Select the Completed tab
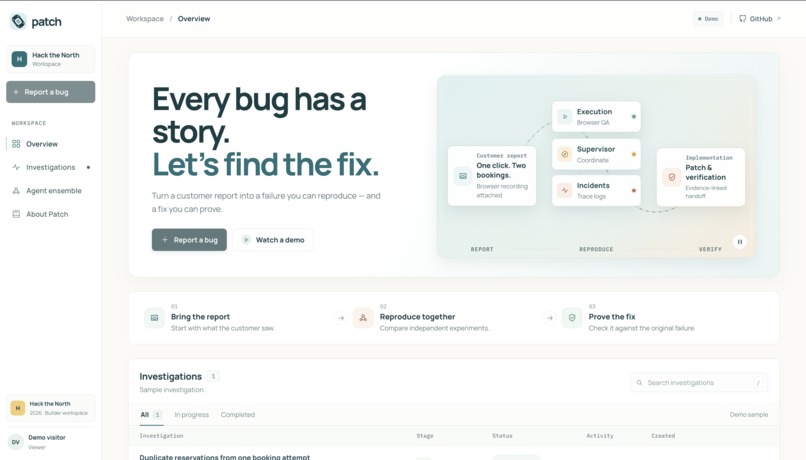806x460 pixels. (237, 415)
